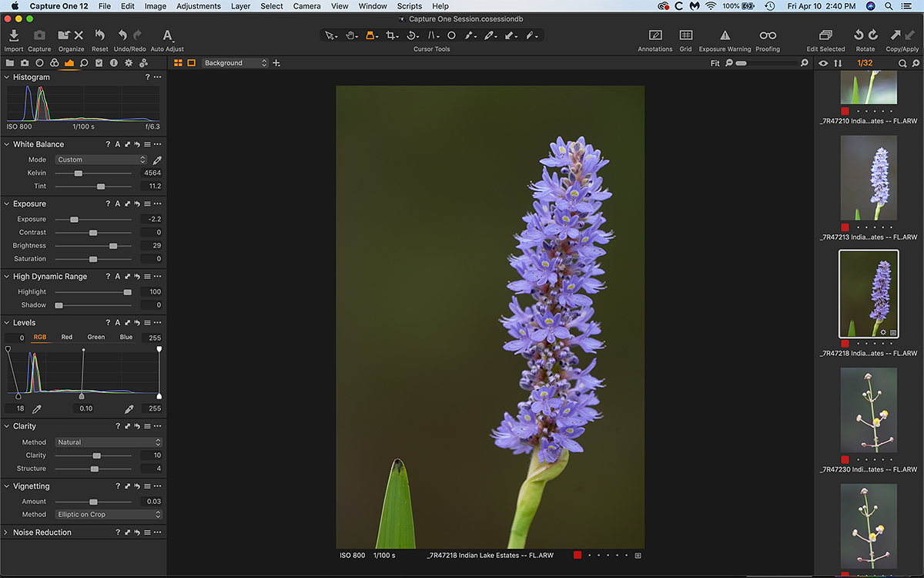The height and width of the screenshot is (578, 924).
Task: Open the Background layer dropdown
Action: click(236, 63)
